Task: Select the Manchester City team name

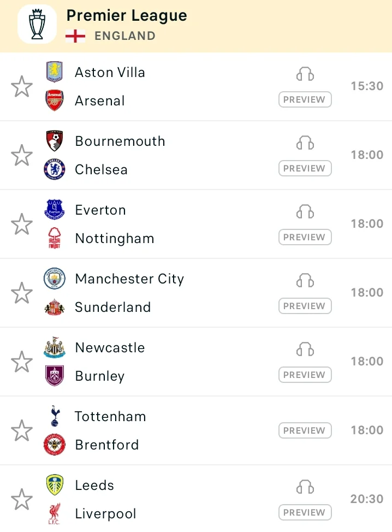Action: (129, 279)
